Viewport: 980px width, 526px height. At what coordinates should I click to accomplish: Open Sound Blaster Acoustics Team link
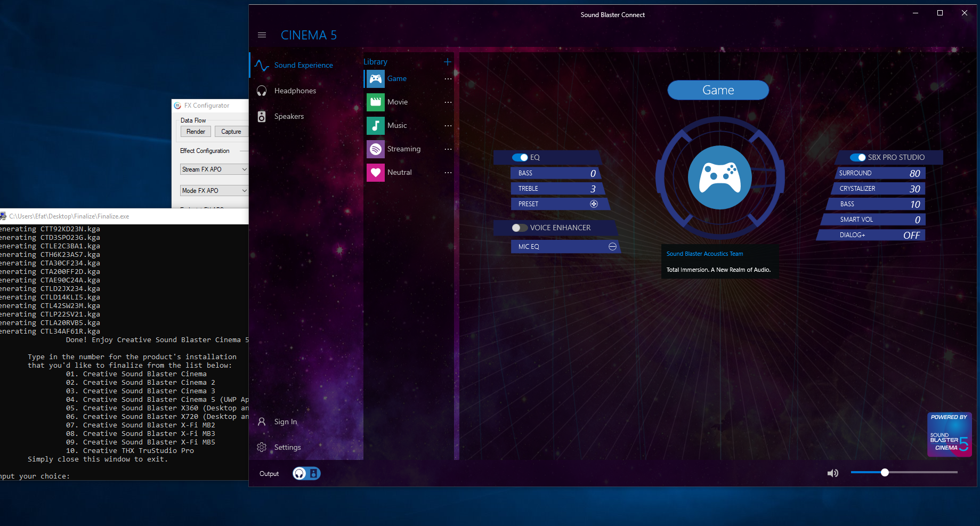click(x=704, y=254)
